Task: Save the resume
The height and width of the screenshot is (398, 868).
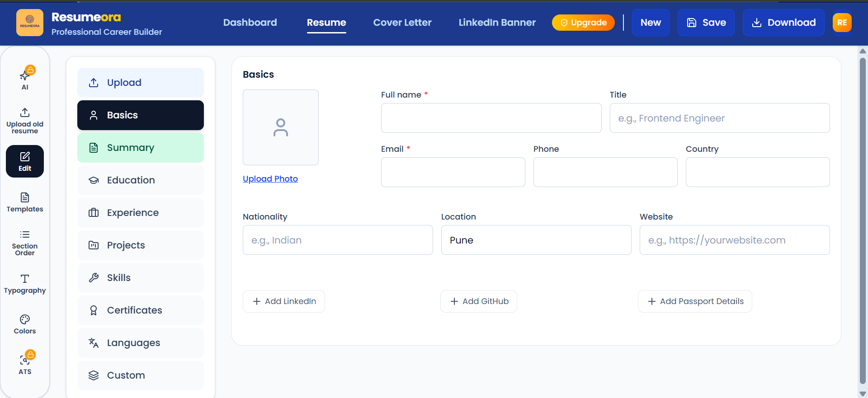Action: tap(706, 23)
